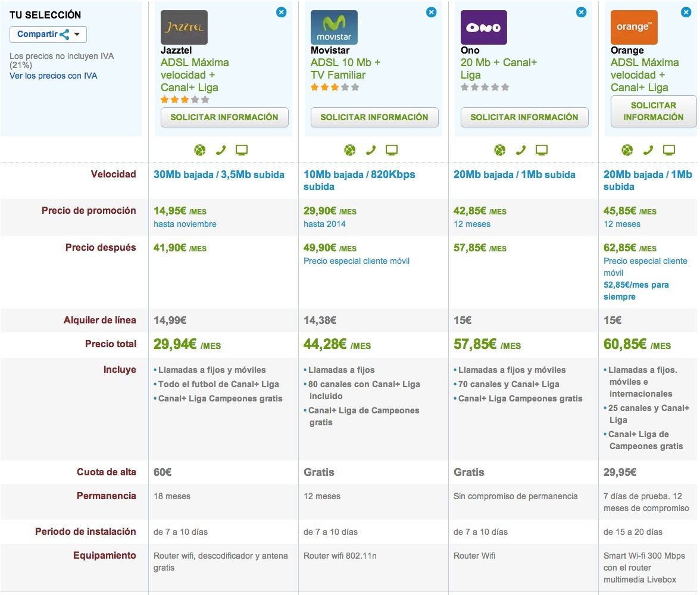Click 'Router wifi 802.11n' equipment text
Screen dimensions: 700x595
pyautogui.click(x=340, y=556)
